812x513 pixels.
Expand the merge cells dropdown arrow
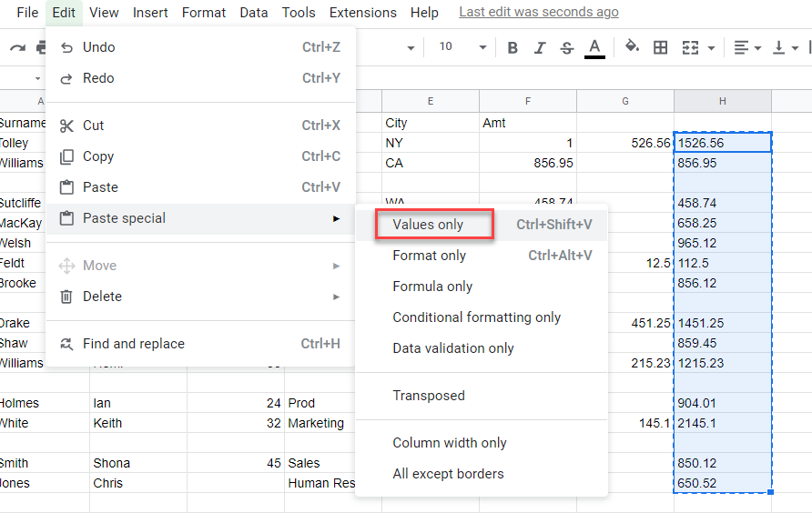(x=711, y=47)
